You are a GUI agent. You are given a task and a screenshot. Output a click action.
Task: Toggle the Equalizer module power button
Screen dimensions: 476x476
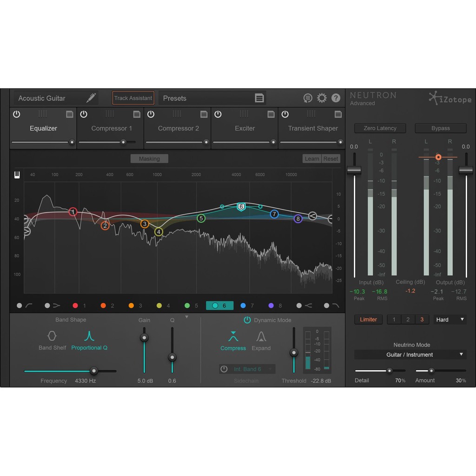(16, 114)
